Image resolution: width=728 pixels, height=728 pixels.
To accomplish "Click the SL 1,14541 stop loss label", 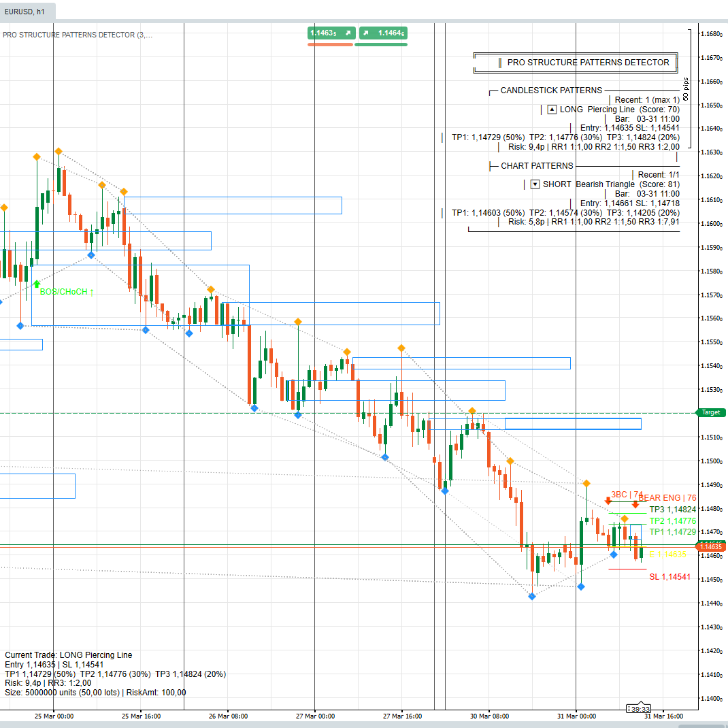I will pyautogui.click(x=669, y=577).
